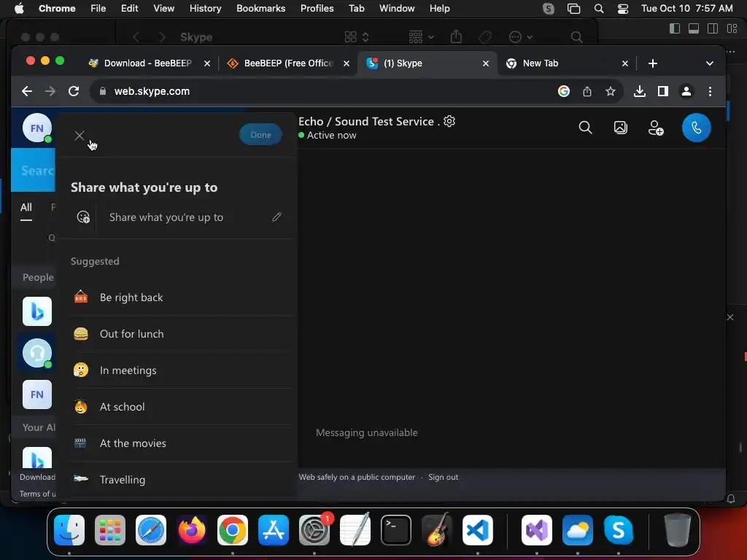Add people to conversation icon
Image resolution: width=747 pixels, height=560 pixels.
[x=656, y=128]
